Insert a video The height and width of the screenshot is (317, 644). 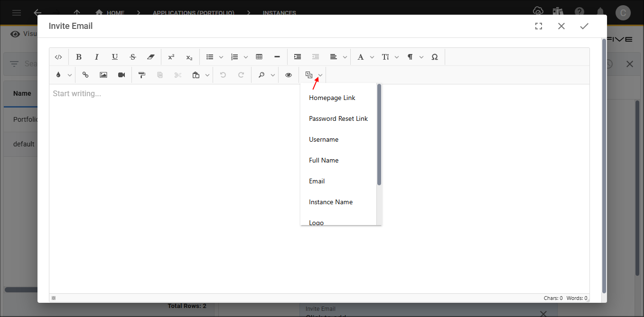(x=121, y=74)
